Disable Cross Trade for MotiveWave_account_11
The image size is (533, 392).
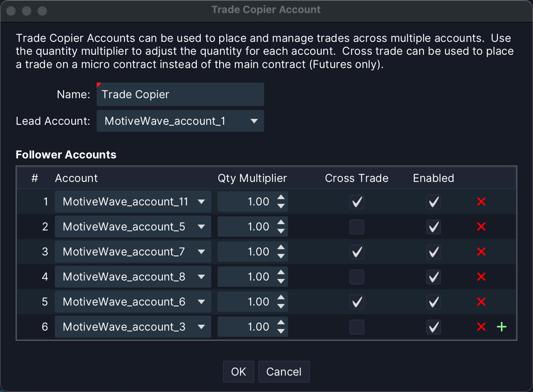pyautogui.click(x=357, y=202)
